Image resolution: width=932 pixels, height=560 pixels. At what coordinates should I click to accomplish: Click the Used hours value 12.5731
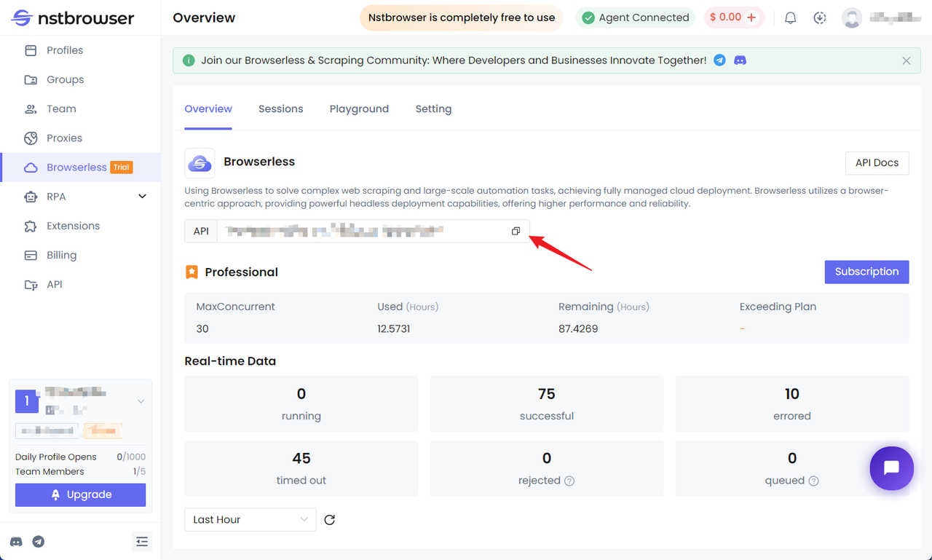(x=394, y=329)
